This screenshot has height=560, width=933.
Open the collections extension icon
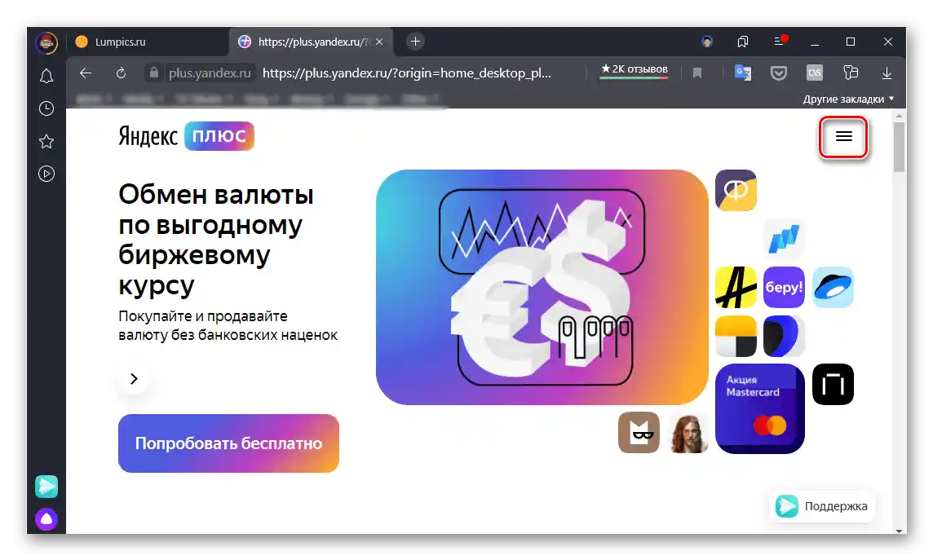851,73
